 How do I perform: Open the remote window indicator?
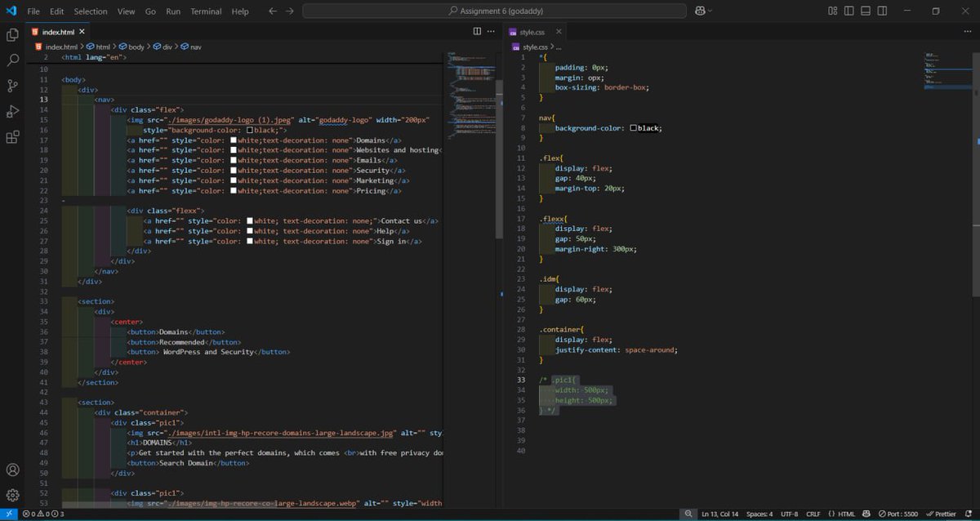[x=8, y=514]
